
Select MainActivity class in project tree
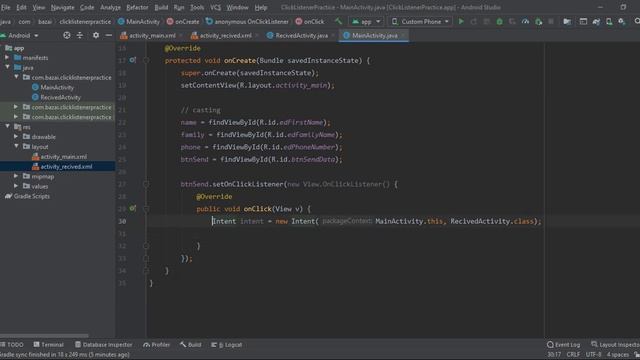53,87
